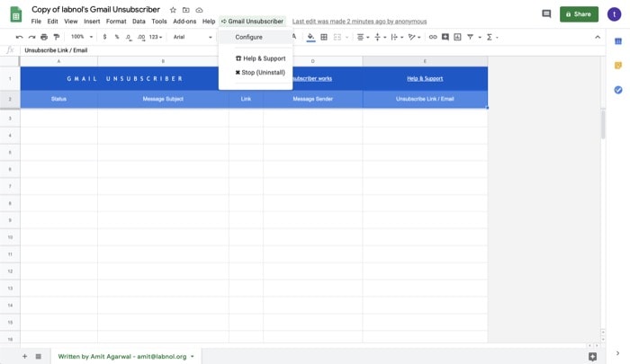Click the Gmail Unsubscriber menu
Image resolution: width=630 pixels, height=364 pixels.
click(252, 22)
